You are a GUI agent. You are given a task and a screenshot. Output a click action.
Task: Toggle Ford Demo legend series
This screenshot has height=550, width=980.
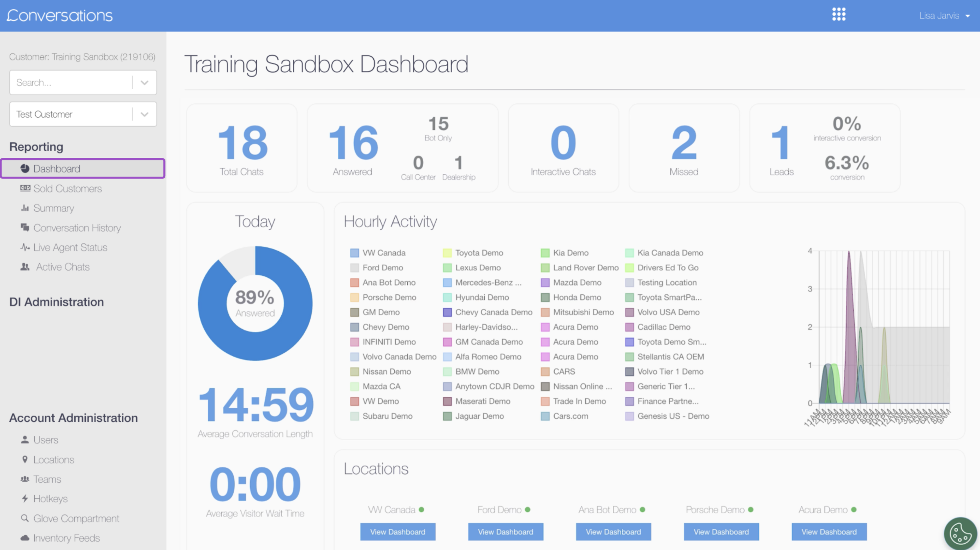(377, 268)
